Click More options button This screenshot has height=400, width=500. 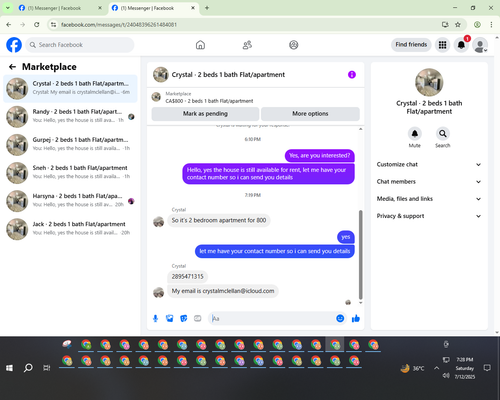pyautogui.click(x=310, y=114)
